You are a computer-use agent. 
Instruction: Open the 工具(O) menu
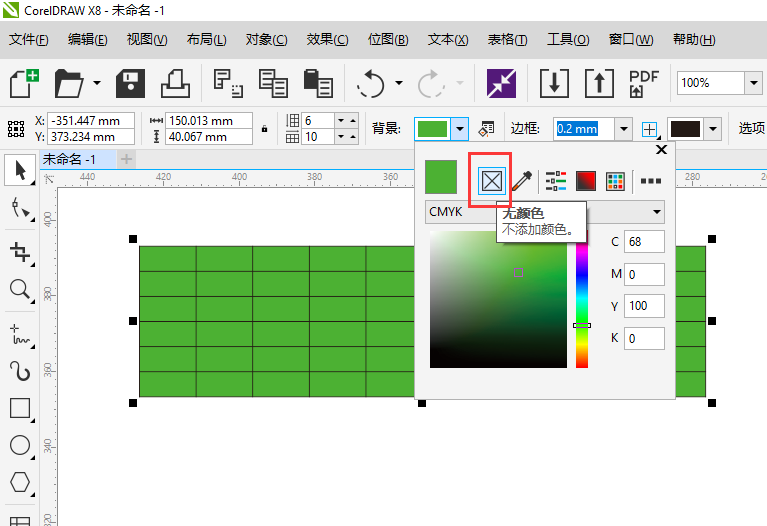click(568, 39)
